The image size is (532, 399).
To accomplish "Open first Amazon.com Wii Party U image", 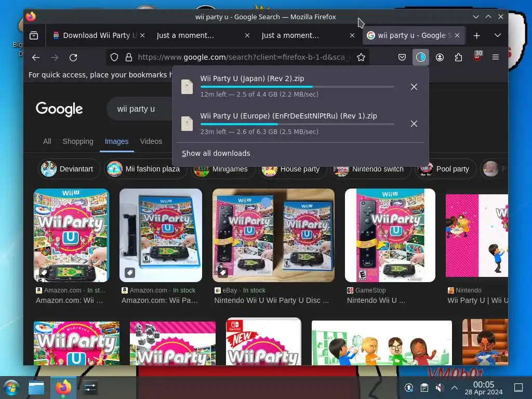I will [71, 235].
